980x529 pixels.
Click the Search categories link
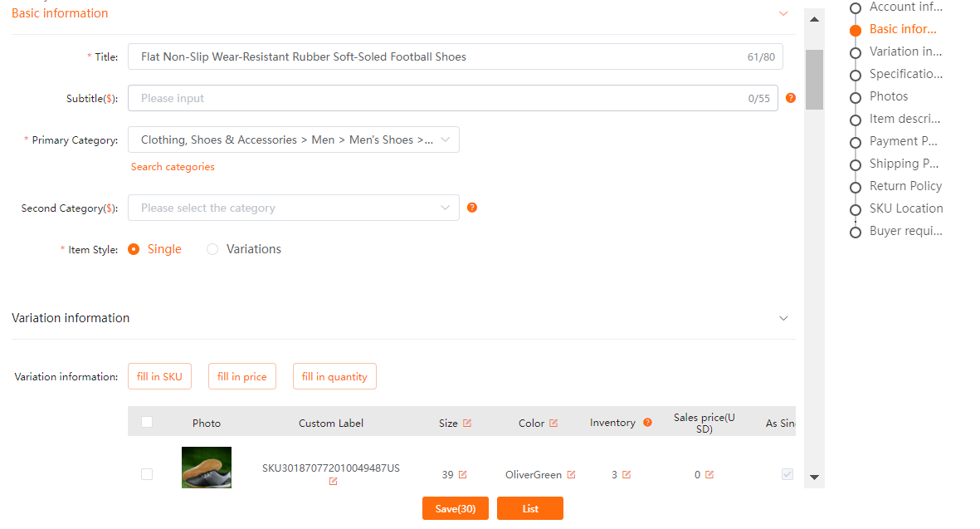click(x=173, y=167)
